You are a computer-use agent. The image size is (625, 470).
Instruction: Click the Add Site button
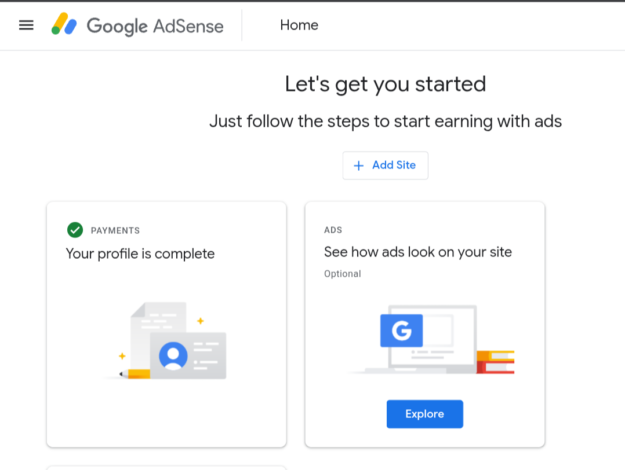pos(385,165)
